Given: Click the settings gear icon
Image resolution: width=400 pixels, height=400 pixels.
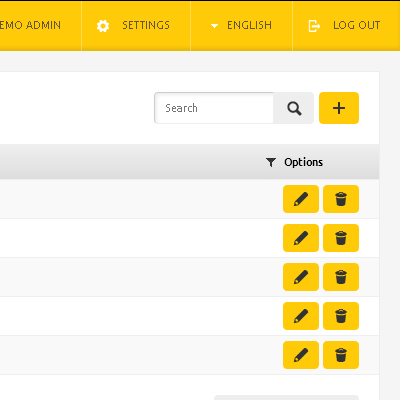Looking at the screenshot, I should pyautogui.click(x=103, y=26).
